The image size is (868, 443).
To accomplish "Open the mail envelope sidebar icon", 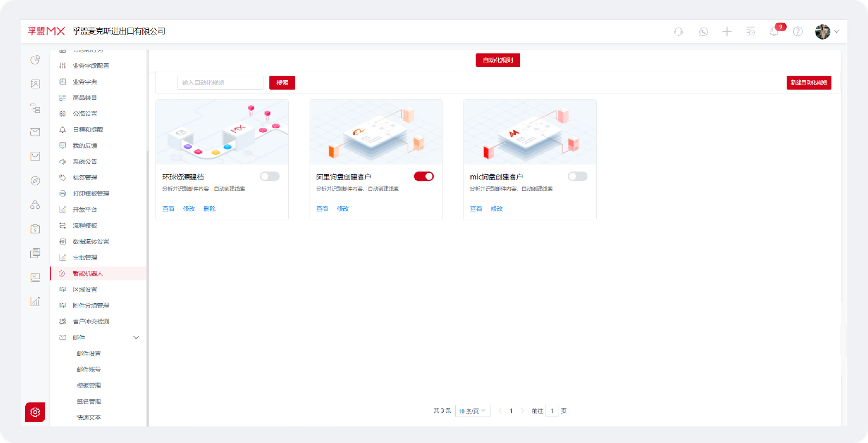I will point(35,132).
